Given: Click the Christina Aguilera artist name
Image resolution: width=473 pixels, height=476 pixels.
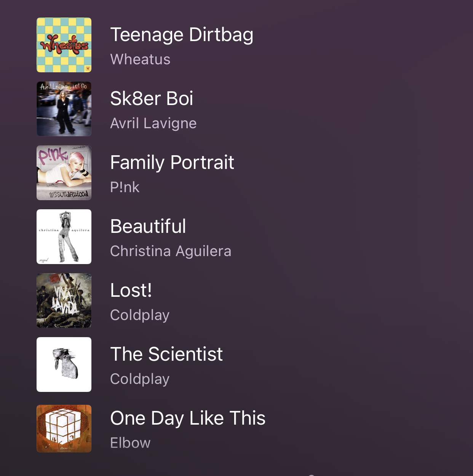Looking at the screenshot, I should [x=171, y=252].
